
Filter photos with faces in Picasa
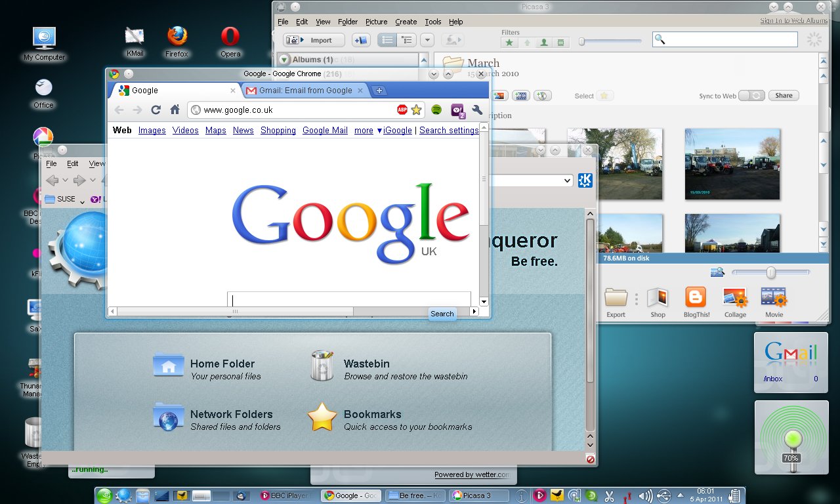click(543, 43)
